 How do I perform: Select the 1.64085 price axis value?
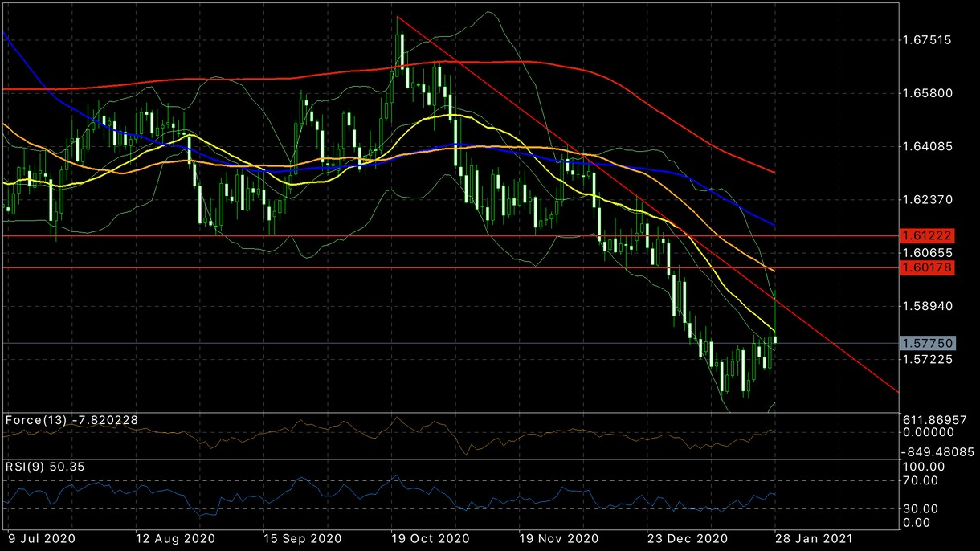pos(929,146)
